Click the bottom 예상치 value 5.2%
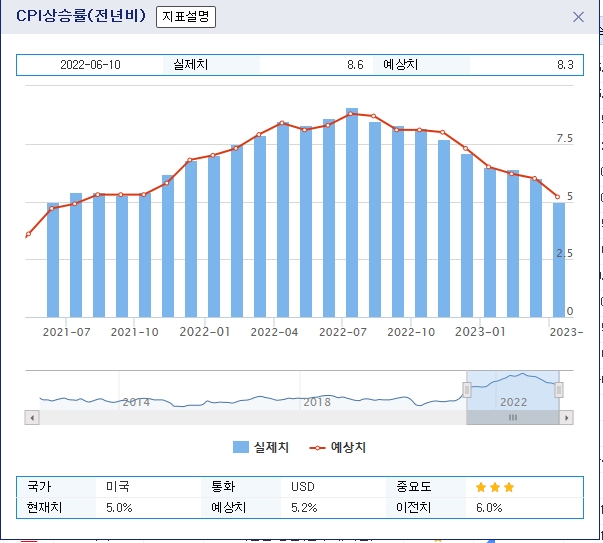603x543 pixels. (x=304, y=508)
